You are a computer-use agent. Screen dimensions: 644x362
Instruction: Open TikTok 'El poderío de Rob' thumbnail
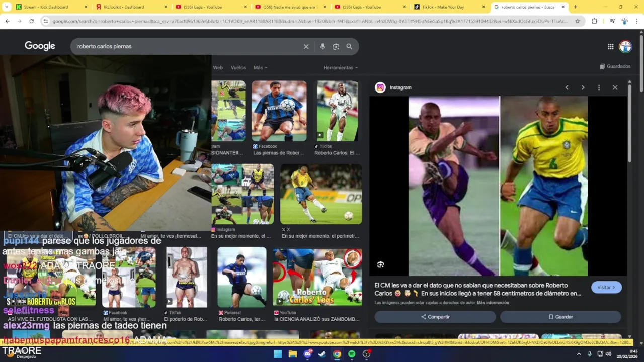pyautogui.click(x=187, y=277)
